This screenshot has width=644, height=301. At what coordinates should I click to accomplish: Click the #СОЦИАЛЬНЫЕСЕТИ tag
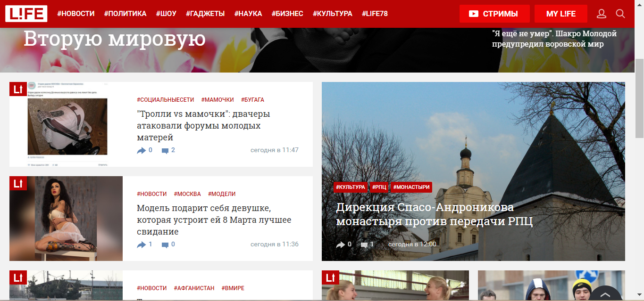pos(166,100)
